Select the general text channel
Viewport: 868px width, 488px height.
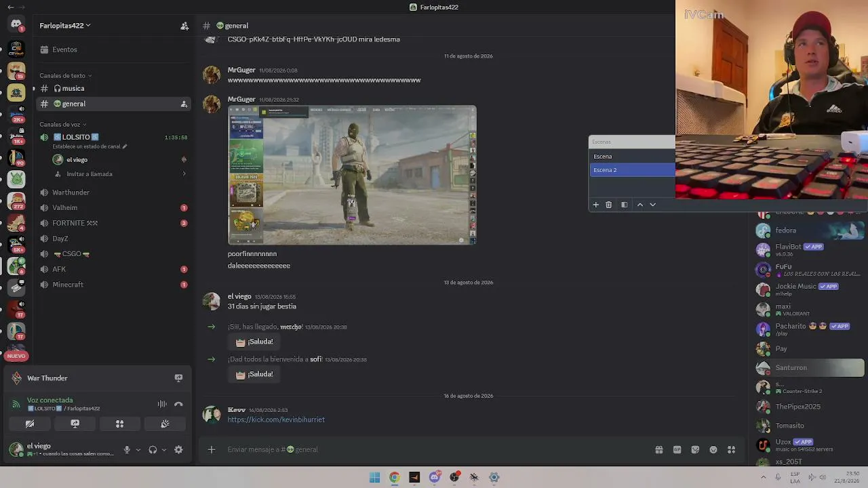pos(114,104)
